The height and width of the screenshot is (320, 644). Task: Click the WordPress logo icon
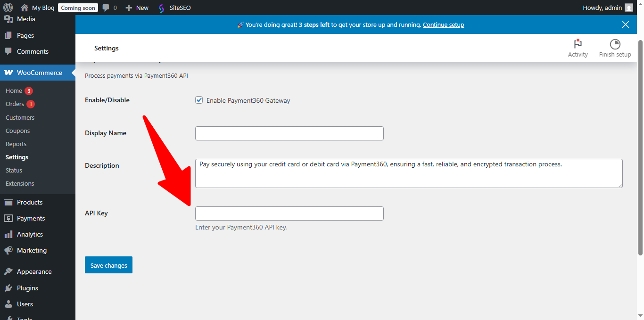(8, 8)
